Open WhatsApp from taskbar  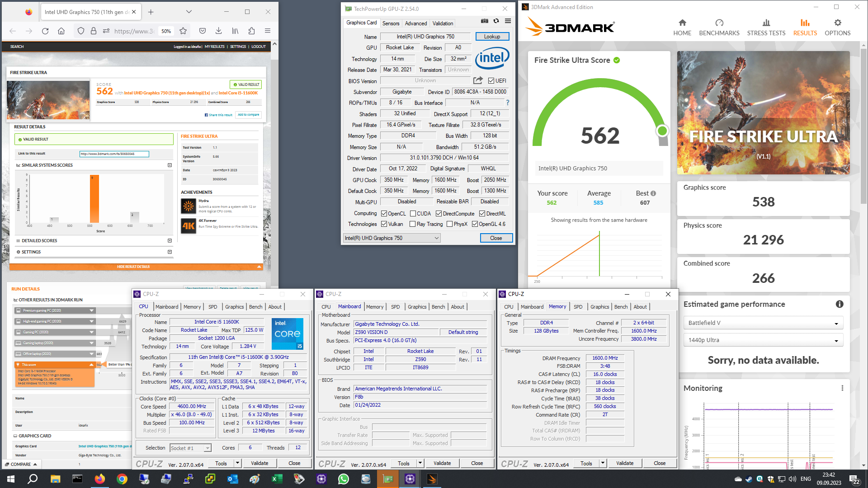(x=344, y=479)
